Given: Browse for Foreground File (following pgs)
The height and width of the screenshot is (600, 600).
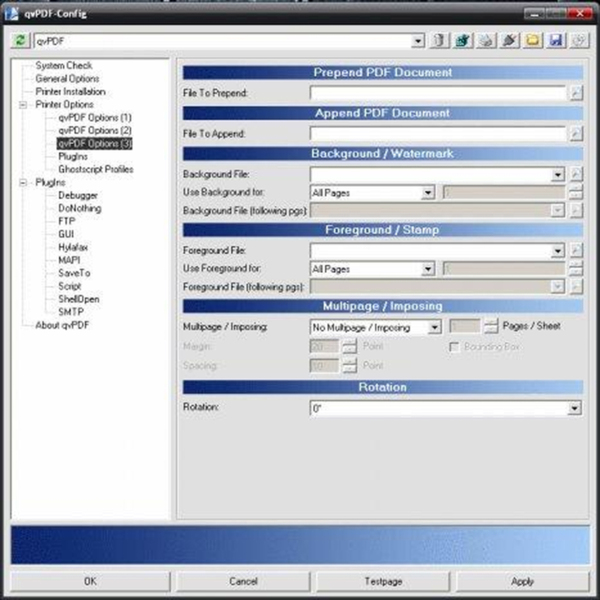Looking at the screenshot, I should (x=576, y=286).
